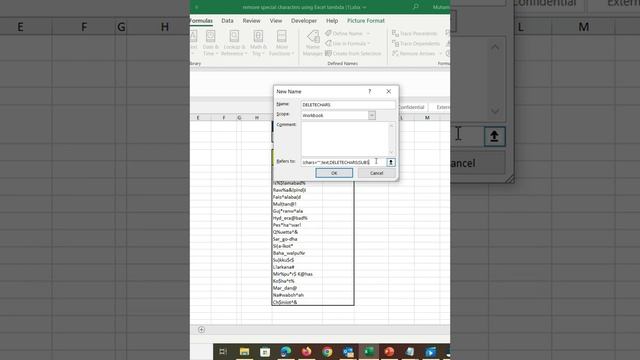Select column M header in the worksheet
640x360 pixels.
(x=427, y=118)
